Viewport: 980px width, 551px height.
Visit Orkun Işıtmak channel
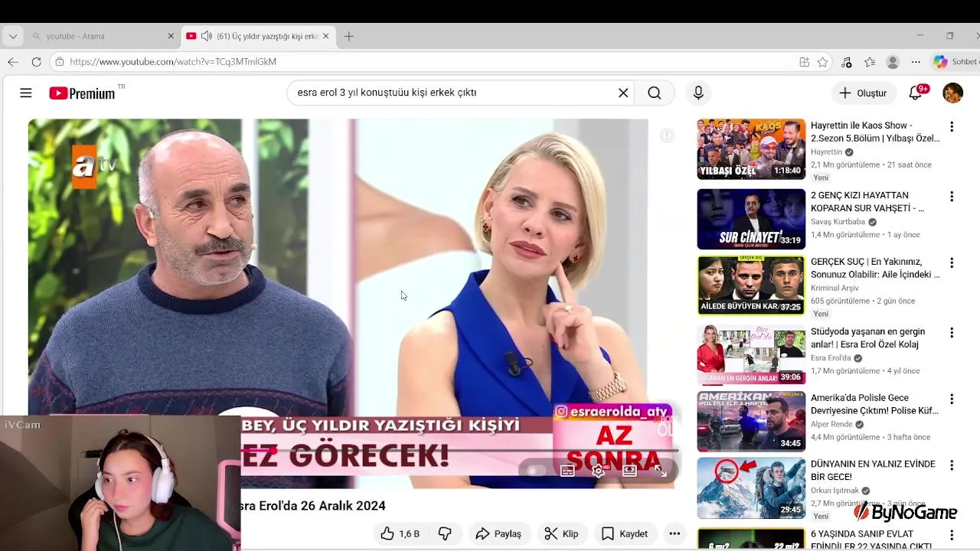click(835, 491)
